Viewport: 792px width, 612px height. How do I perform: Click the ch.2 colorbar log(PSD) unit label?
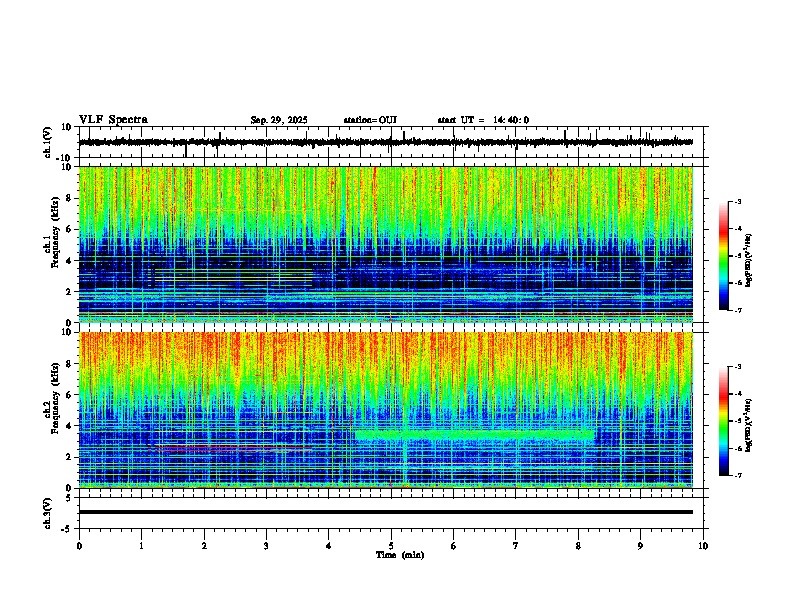(x=749, y=425)
